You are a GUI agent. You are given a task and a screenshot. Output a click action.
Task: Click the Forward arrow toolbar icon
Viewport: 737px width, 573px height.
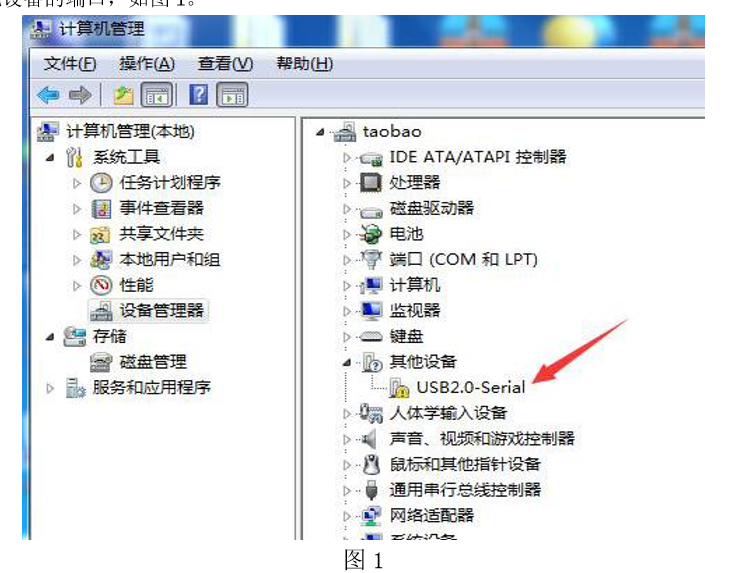click(80, 95)
